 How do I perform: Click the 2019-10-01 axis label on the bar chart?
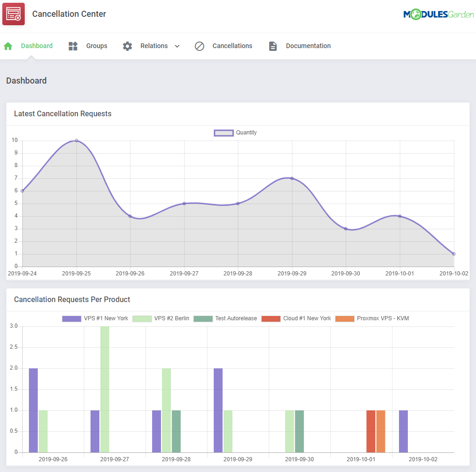361,459
